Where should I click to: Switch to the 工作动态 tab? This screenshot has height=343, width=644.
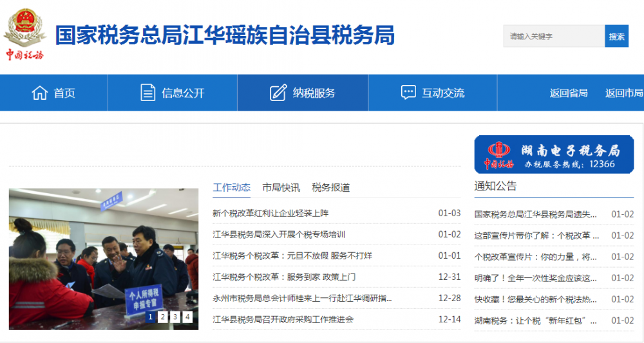[x=232, y=187]
